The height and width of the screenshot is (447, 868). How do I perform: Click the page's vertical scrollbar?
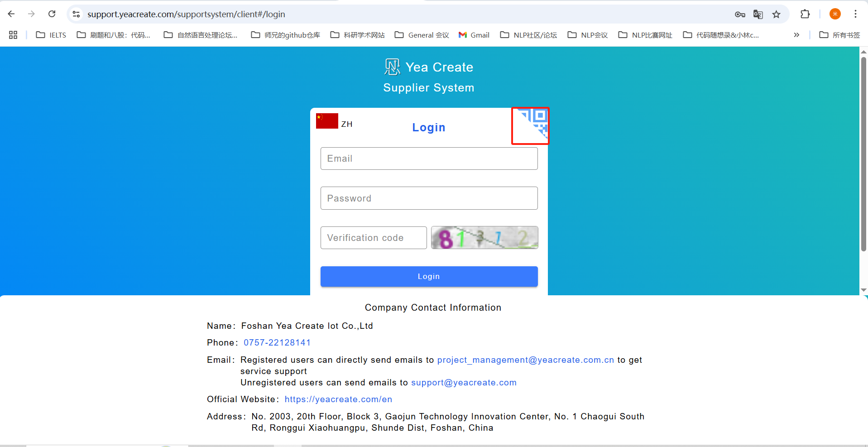[863, 154]
